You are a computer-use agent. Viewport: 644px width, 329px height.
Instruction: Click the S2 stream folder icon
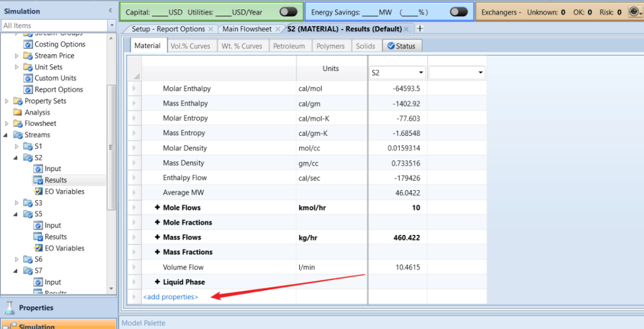click(28, 157)
